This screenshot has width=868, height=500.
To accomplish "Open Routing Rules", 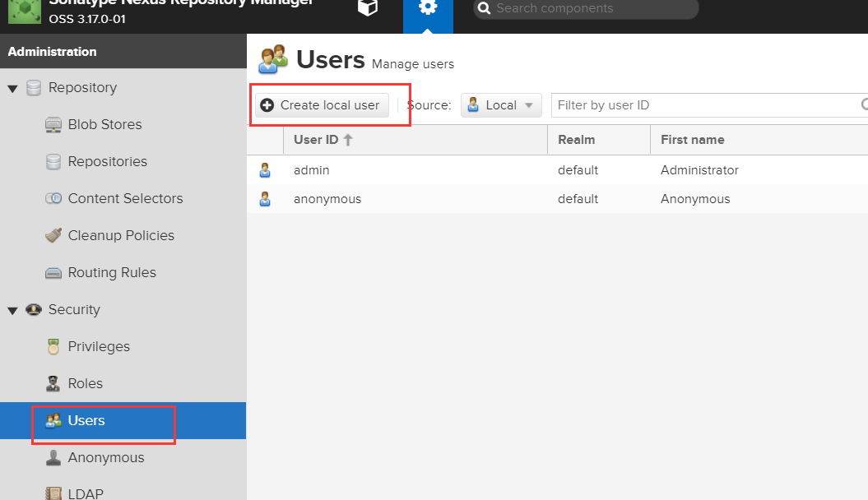I will (112, 273).
